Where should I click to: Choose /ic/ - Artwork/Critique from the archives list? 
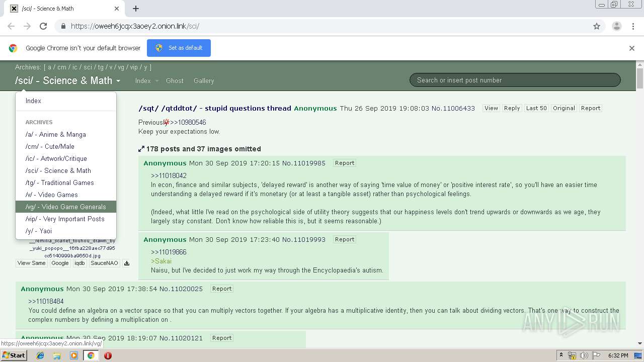[66, 158]
